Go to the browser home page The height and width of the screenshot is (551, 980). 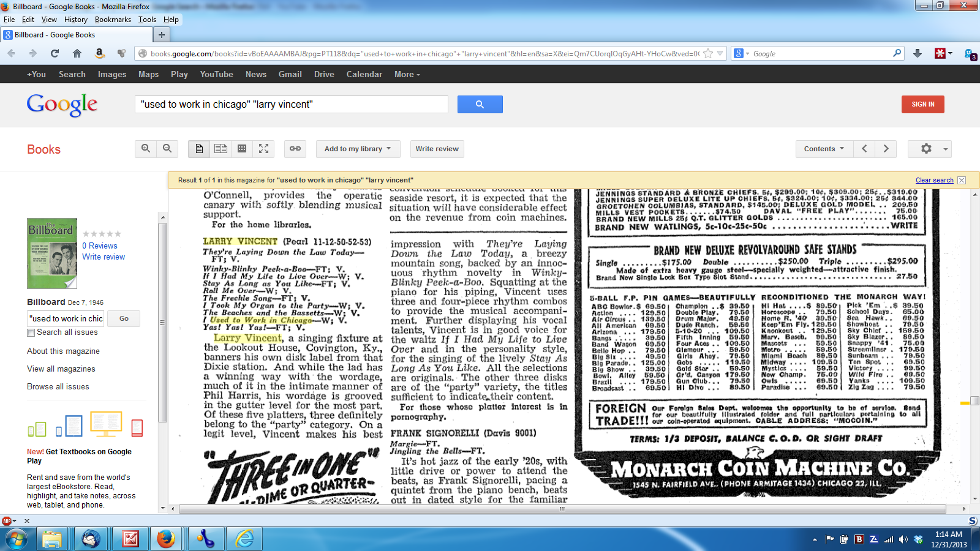pyautogui.click(x=77, y=53)
